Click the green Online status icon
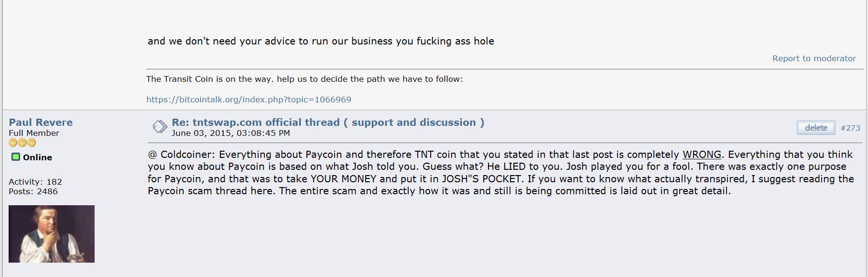 (16, 157)
